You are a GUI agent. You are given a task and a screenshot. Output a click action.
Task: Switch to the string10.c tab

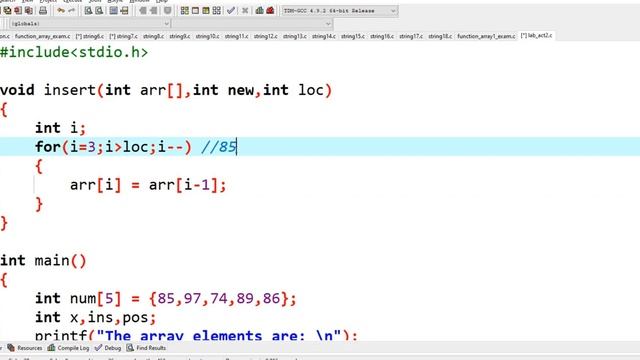[207, 36]
